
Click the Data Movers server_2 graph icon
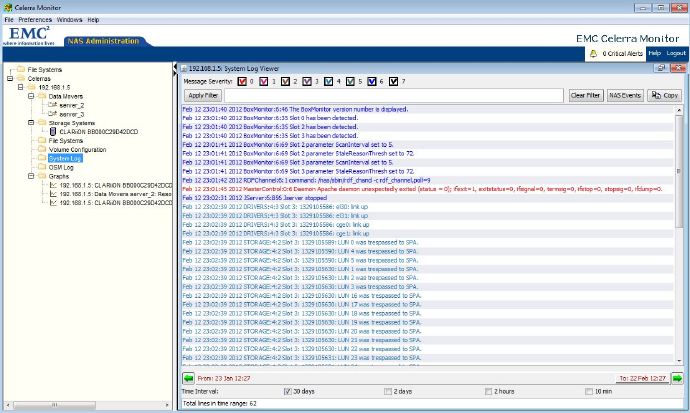[x=53, y=194]
